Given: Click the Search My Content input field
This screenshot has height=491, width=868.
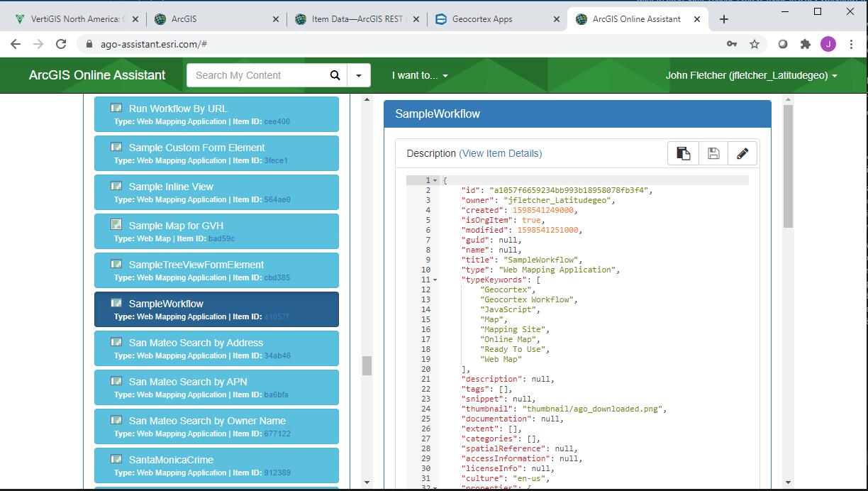Looking at the screenshot, I should click(x=259, y=75).
